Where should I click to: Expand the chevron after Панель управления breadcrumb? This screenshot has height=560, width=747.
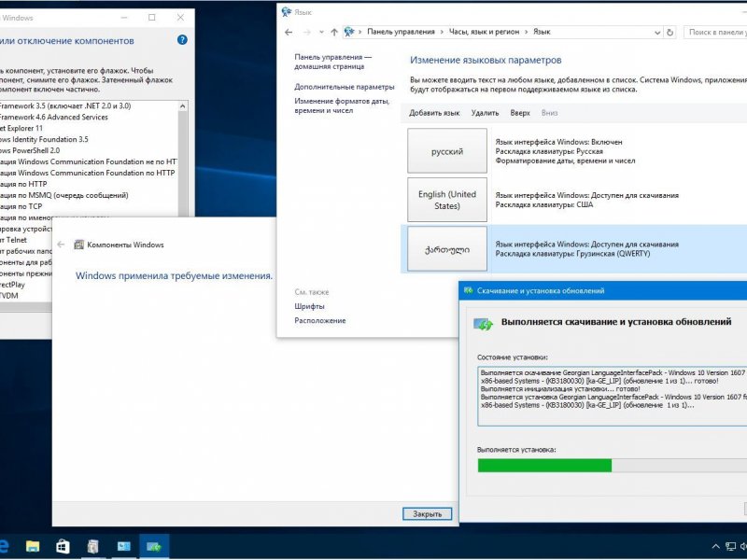click(442, 32)
